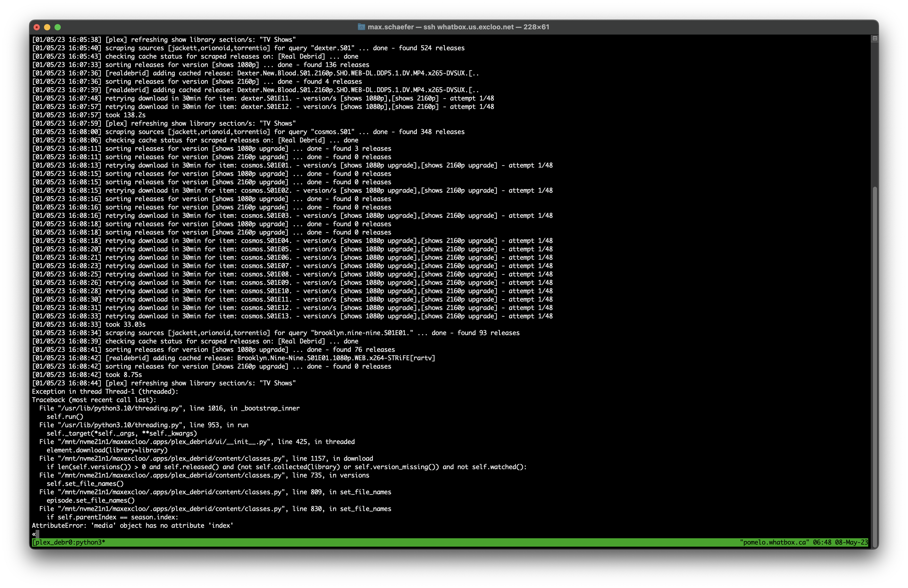
Task: Click the release name "Brooklyn.Nine-Nine.S01E01.1080p.WEB.x264-STRiFE[rartv]"
Action: pyautogui.click(x=336, y=358)
